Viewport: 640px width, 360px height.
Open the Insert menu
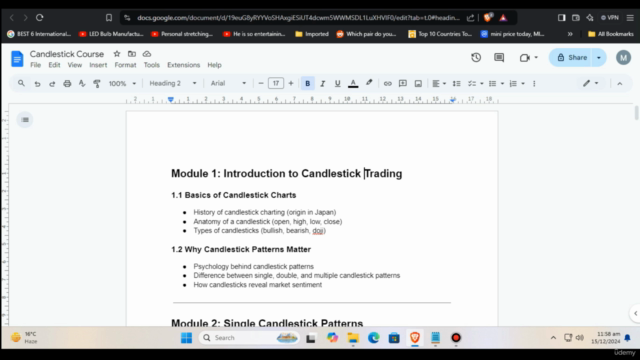tap(98, 65)
